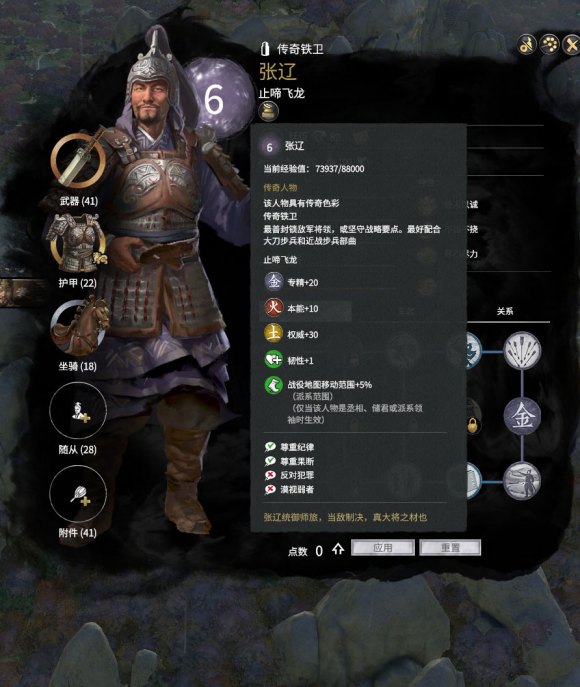Click the 火 本能+10 attribute icon
The image size is (580, 687).
tap(274, 308)
